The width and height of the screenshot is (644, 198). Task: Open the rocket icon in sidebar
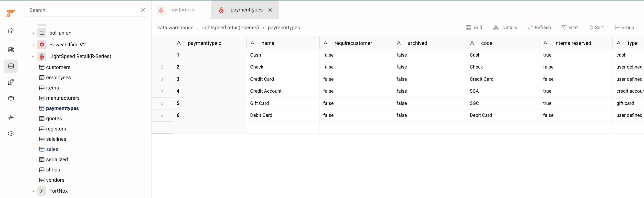tap(11, 82)
